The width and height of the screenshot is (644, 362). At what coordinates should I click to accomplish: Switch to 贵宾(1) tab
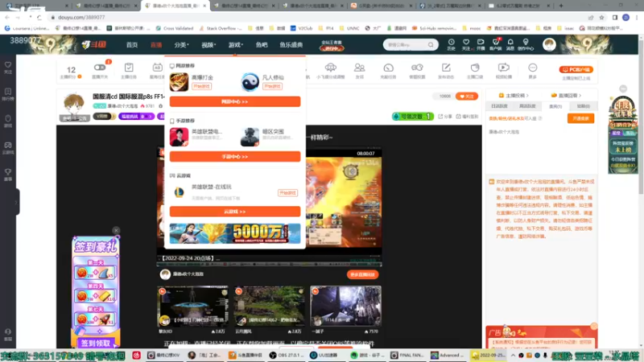555,106
